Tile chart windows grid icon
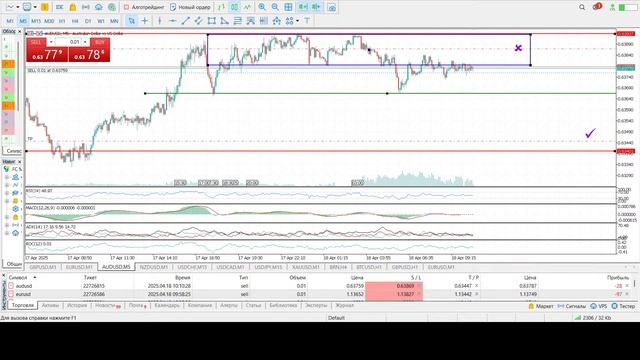This screenshot has height=360, width=640. pyautogui.click(x=288, y=7)
